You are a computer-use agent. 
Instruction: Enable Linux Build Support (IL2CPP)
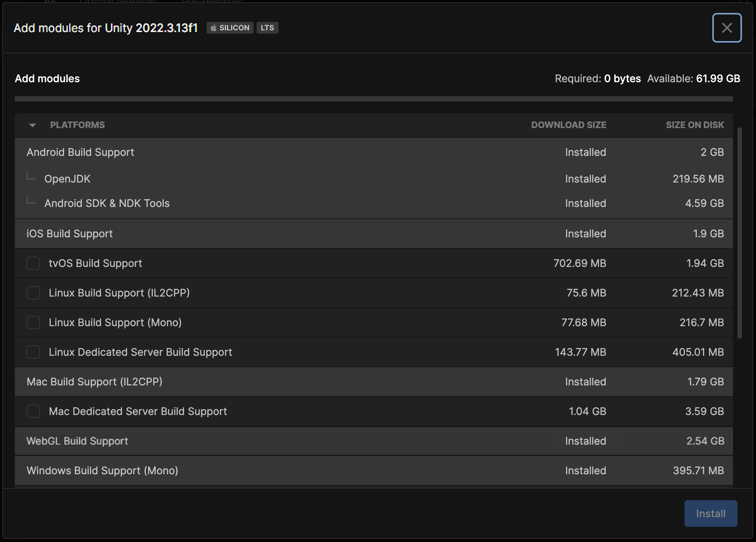[33, 293]
